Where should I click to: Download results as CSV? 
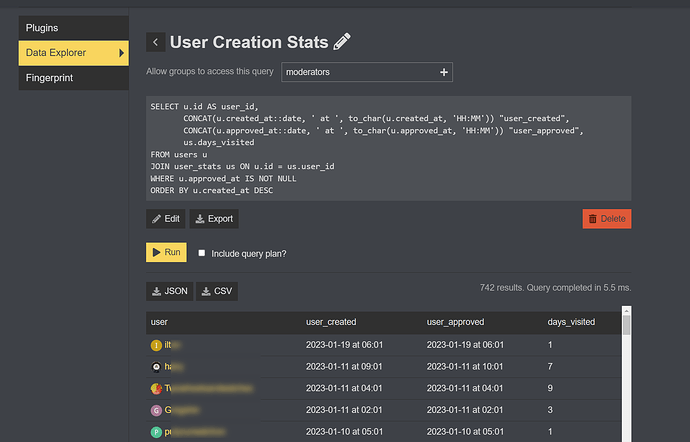point(217,291)
